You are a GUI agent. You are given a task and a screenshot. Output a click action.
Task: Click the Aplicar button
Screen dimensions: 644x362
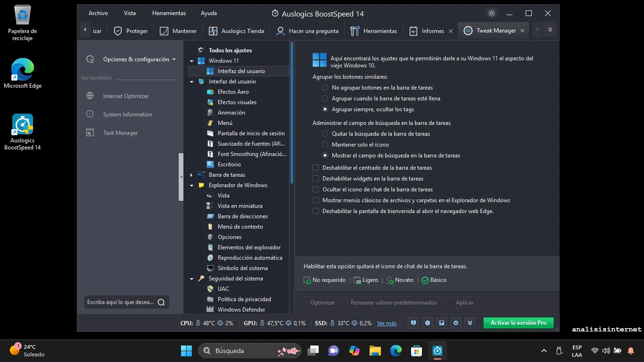[x=464, y=303]
